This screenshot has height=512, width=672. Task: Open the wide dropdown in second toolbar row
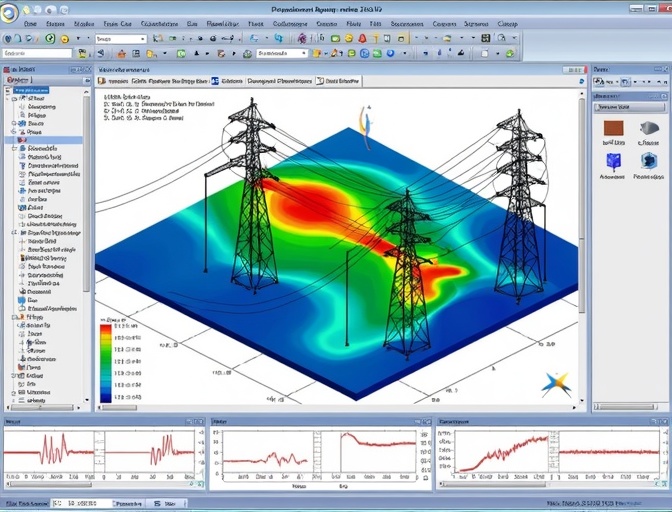pyautogui.click(x=281, y=53)
